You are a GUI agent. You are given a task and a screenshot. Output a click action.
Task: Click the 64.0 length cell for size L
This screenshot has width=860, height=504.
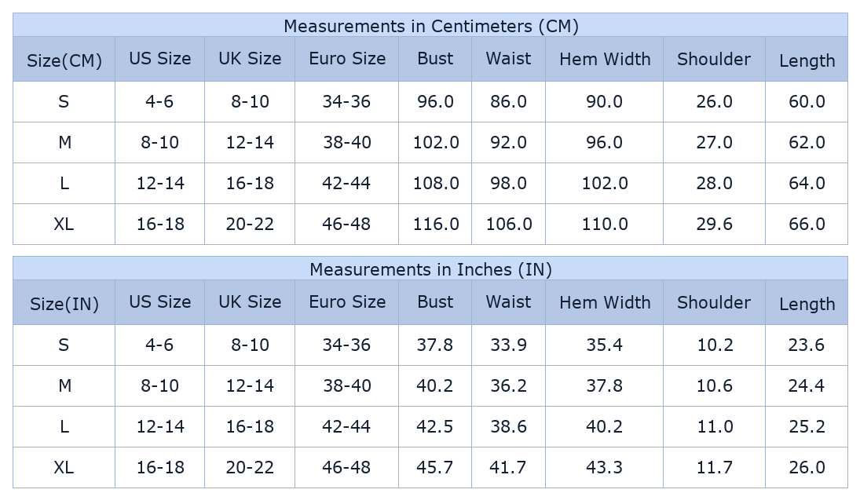coord(807,183)
